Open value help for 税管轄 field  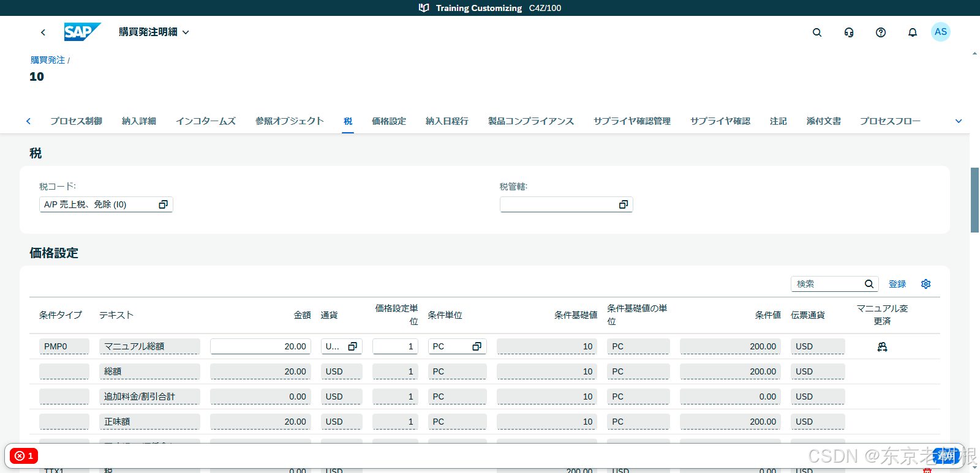coord(624,204)
